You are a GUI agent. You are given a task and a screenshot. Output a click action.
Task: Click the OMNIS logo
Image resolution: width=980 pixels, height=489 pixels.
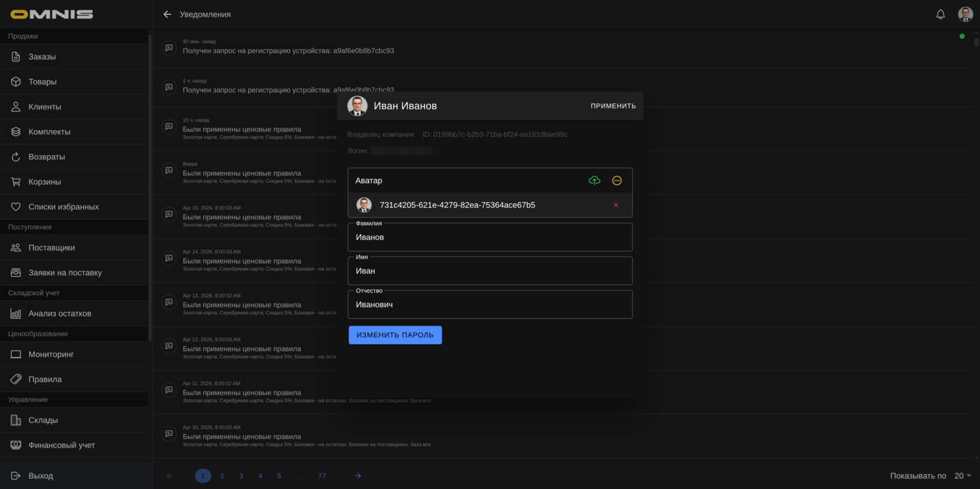[52, 14]
